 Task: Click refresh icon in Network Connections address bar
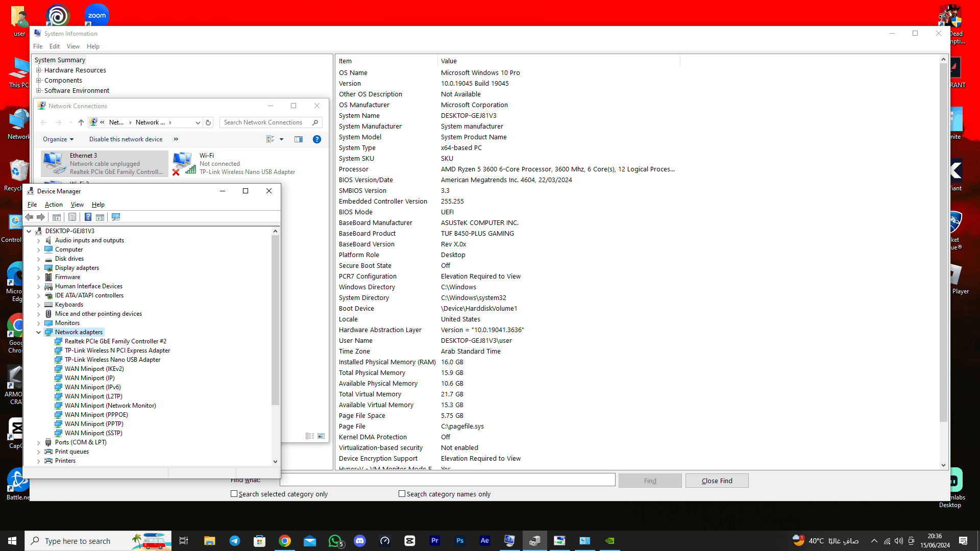[208, 122]
